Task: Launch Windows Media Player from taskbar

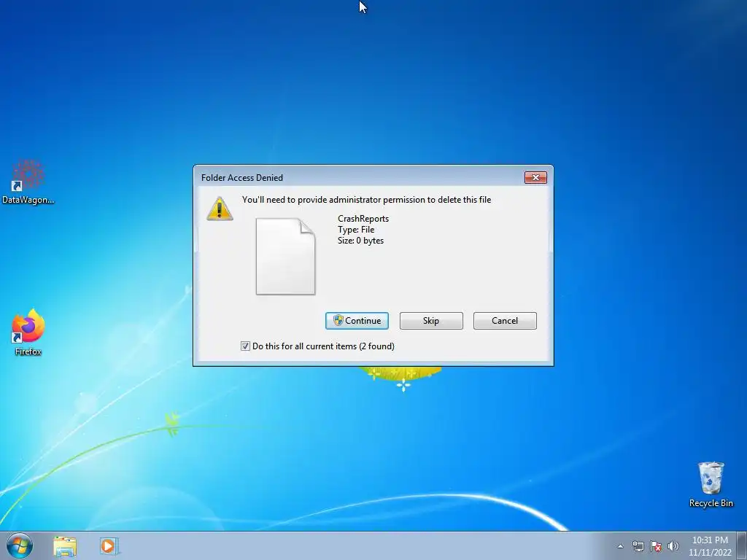Action: [109, 546]
